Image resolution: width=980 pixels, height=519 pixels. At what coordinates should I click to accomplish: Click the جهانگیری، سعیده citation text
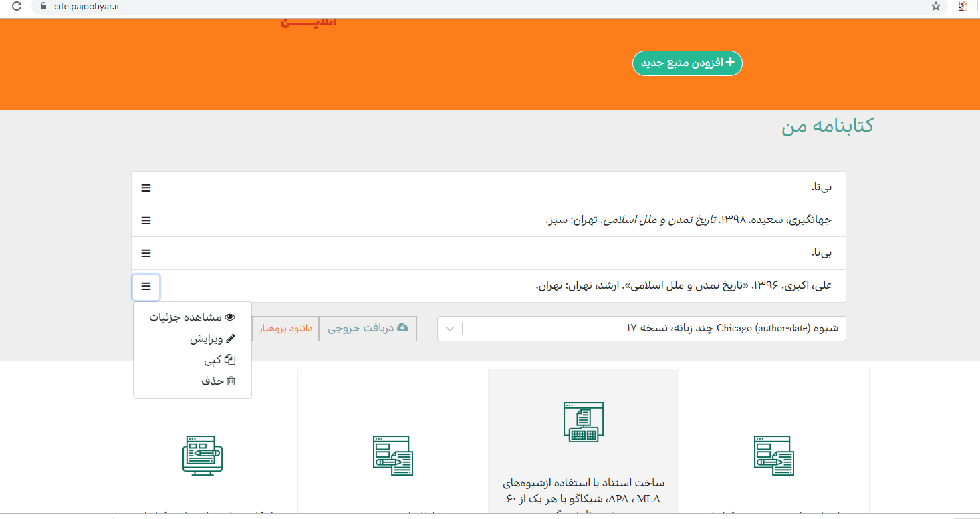tap(689, 220)
